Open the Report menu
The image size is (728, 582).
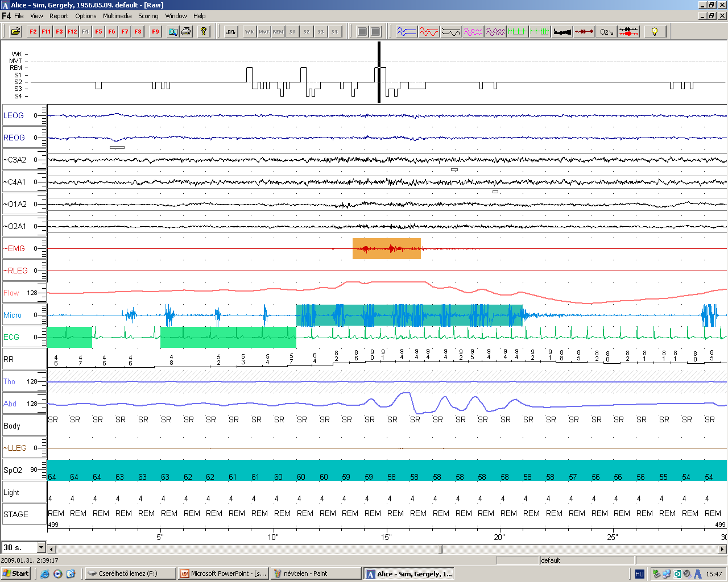tap(59, 16)
